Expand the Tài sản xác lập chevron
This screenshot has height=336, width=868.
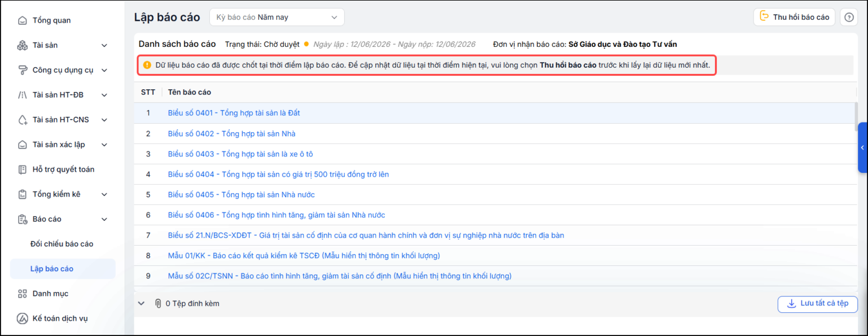click(x=104, y=145)
